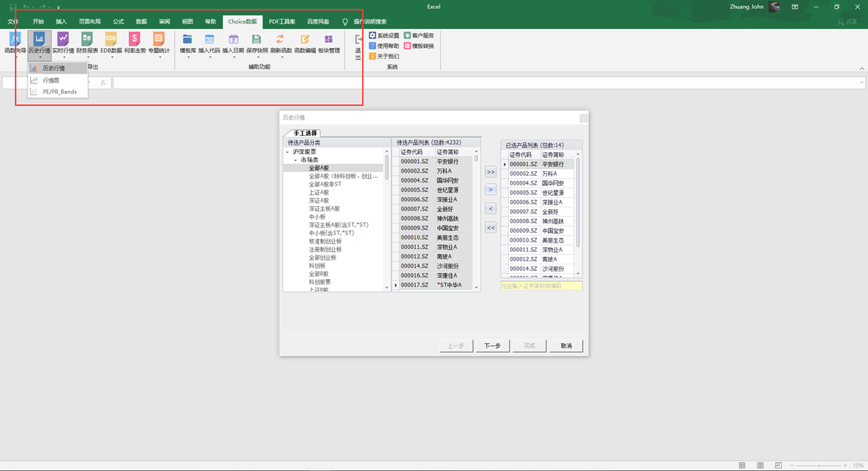Select 000009.SZ 中国宝安 in the selected list

(537, 230)
